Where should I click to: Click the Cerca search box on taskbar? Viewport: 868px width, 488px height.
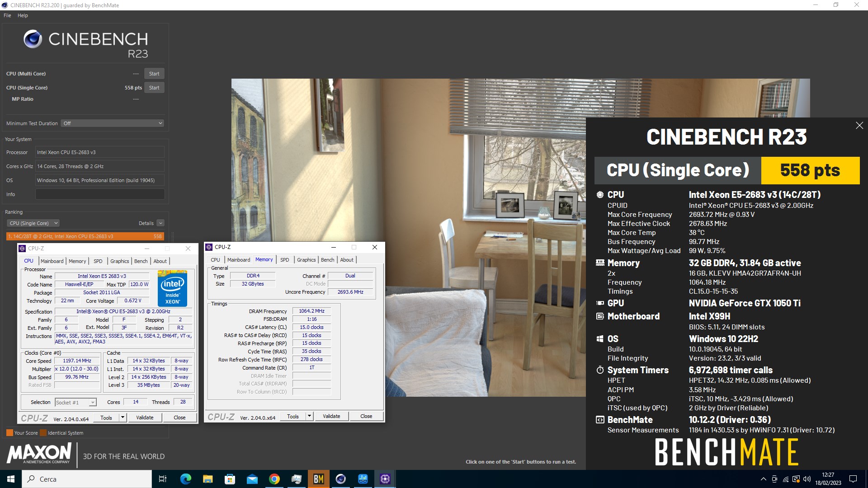87,479
